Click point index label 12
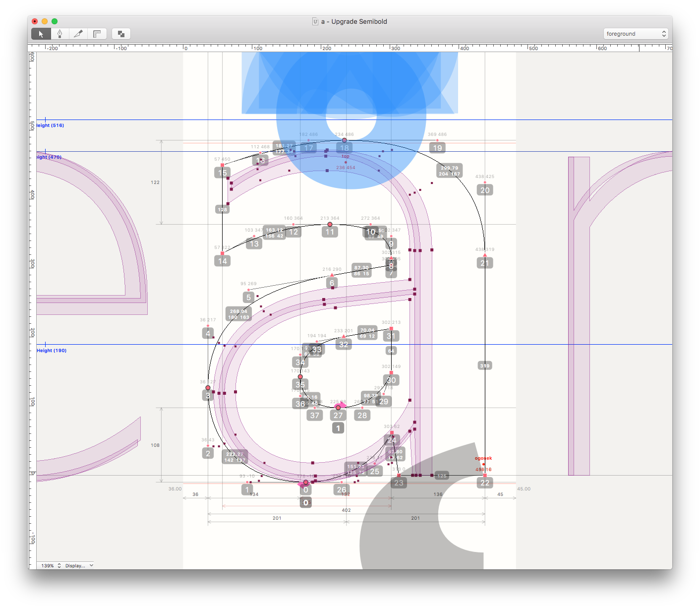This screenshot has height=609, width=700. [293, 232]
